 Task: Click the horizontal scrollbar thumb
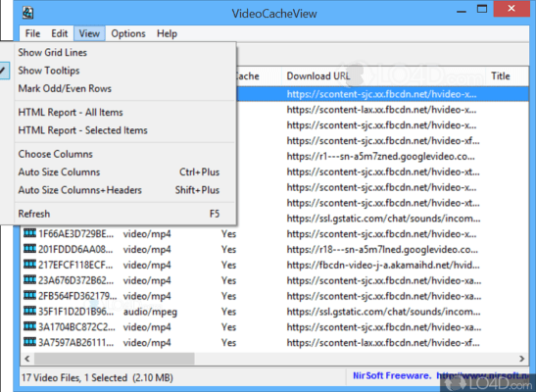tap(115, 359)
